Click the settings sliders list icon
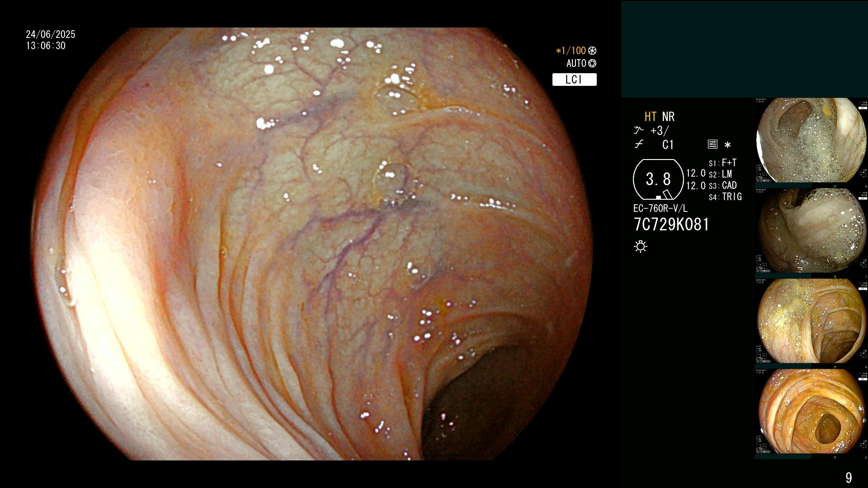This screenshot has height=488, width=868. (712, 145)
